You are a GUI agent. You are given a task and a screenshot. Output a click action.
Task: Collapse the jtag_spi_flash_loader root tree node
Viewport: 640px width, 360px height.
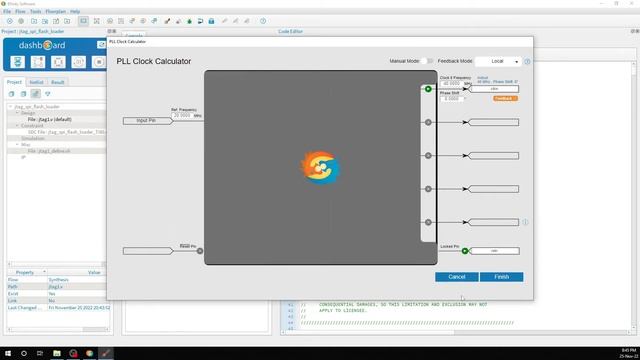(11, 107)
